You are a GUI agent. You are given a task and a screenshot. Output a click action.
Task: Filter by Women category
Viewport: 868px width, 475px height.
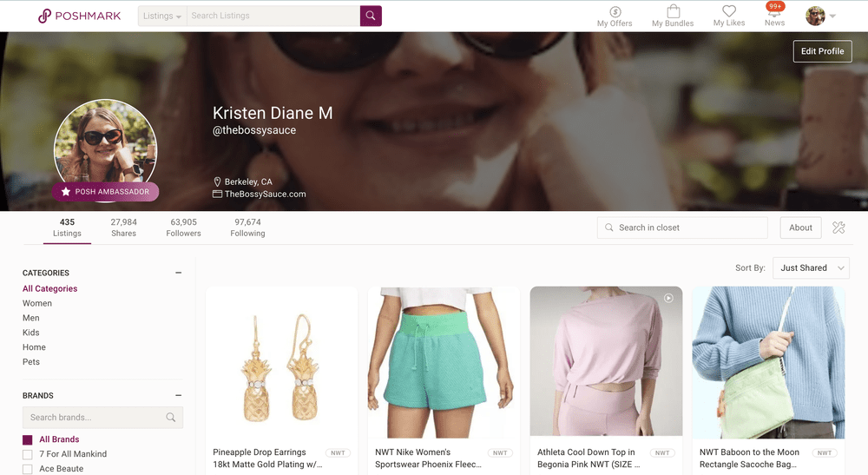37,303
